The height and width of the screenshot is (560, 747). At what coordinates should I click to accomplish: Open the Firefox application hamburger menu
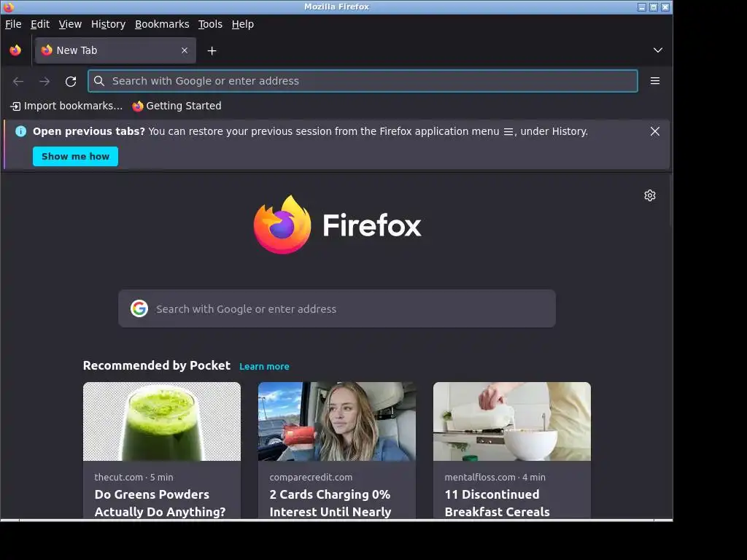point(655,81)
